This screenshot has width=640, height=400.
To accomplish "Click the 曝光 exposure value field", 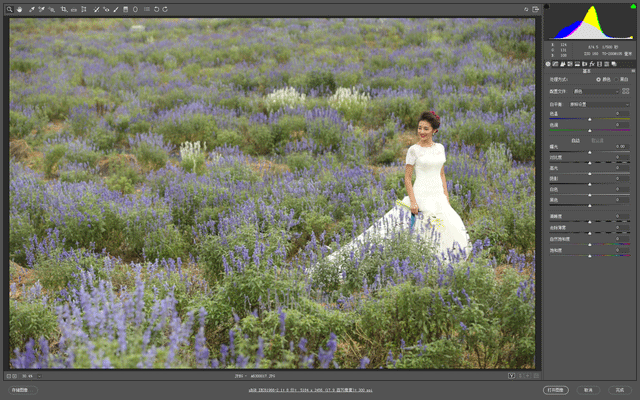I will click(620, 146).
